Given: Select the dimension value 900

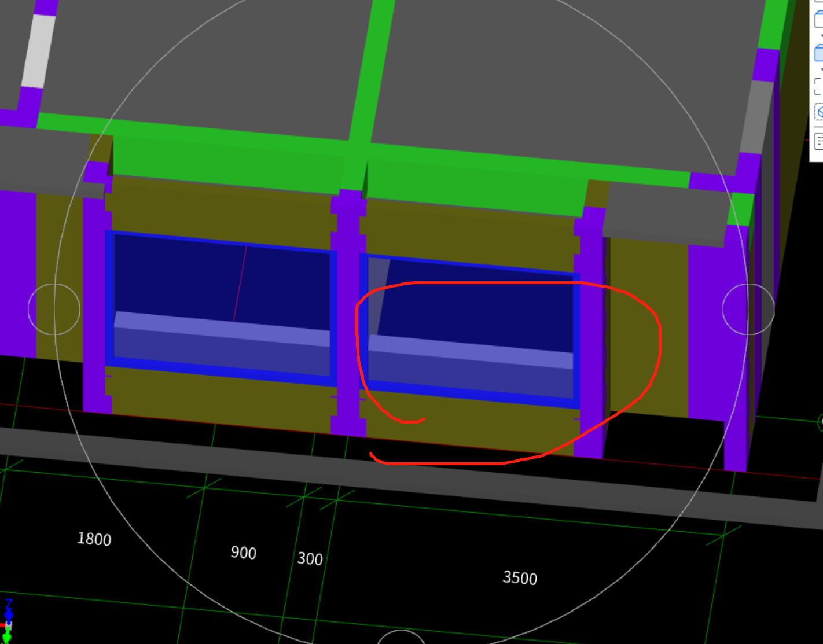Looking at the screenshot, I should pos(244,553).
